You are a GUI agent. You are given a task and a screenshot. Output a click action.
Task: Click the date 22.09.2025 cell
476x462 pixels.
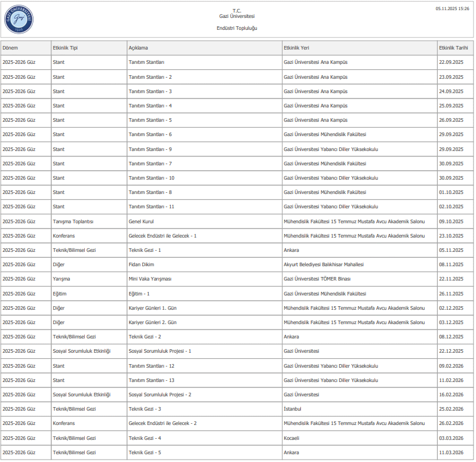(x=451, y=62)
